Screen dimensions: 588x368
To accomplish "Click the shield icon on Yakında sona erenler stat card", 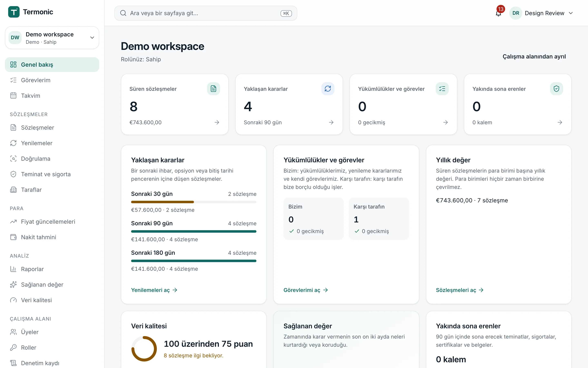I will (556, 89).
